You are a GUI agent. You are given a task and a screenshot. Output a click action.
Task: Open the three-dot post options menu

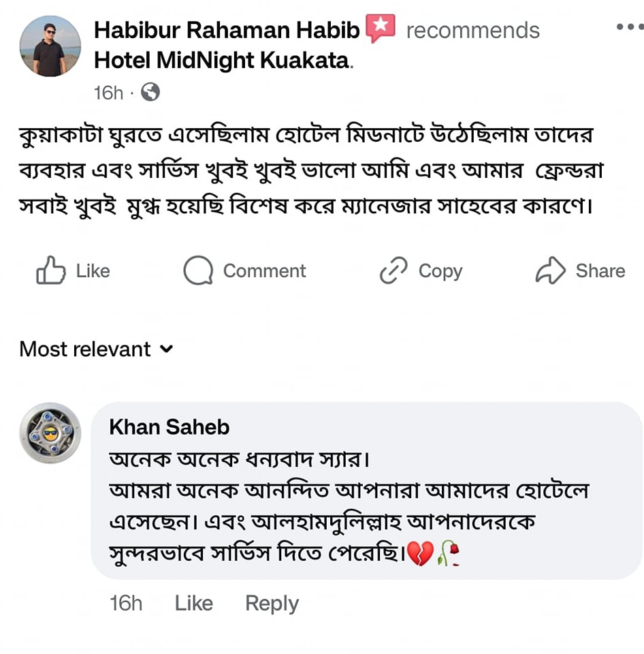pyautogui.click(x=628, y=28)
